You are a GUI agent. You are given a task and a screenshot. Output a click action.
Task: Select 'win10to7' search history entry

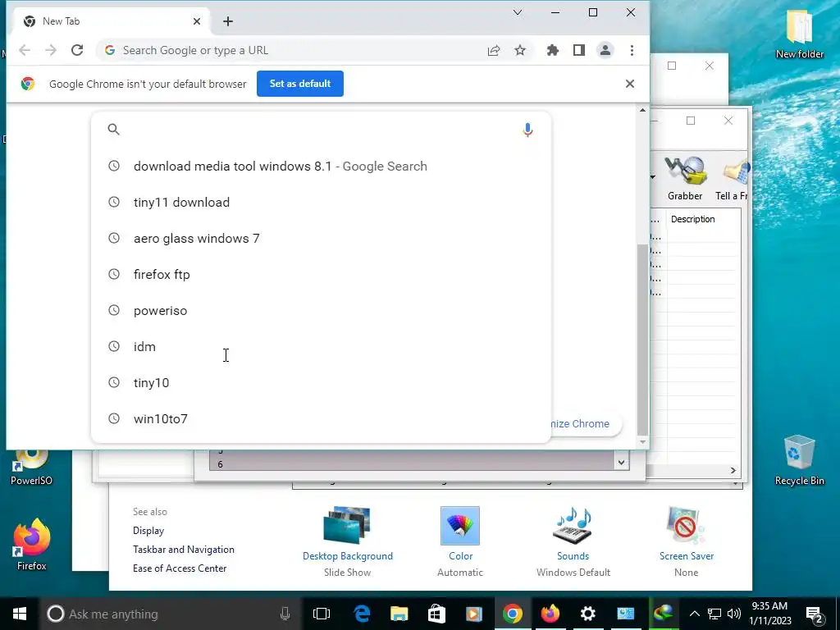(x=321, y=419)
